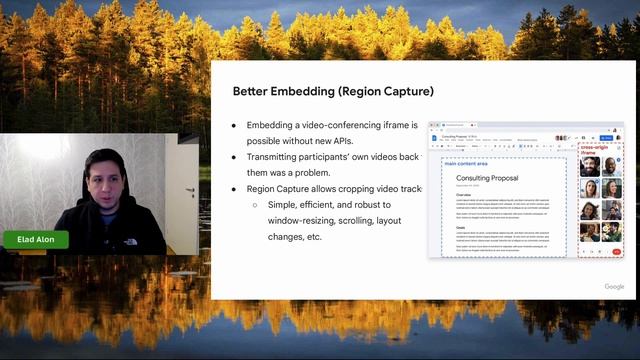
Task: Click the text 'window-resizing, scrolling, layout'
Action: pos(335,221)
